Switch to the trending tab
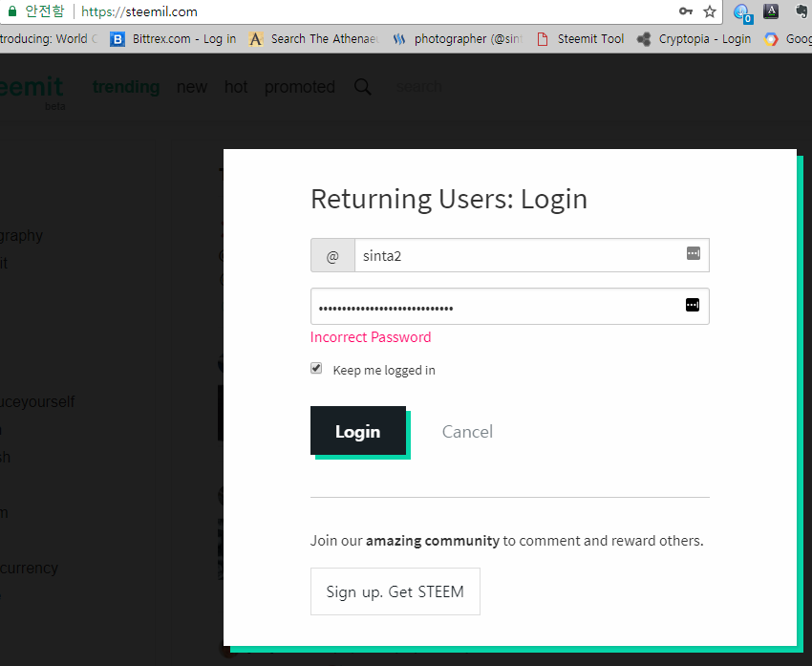The width and height of the screenshot is (812, 666). [126, 87]
